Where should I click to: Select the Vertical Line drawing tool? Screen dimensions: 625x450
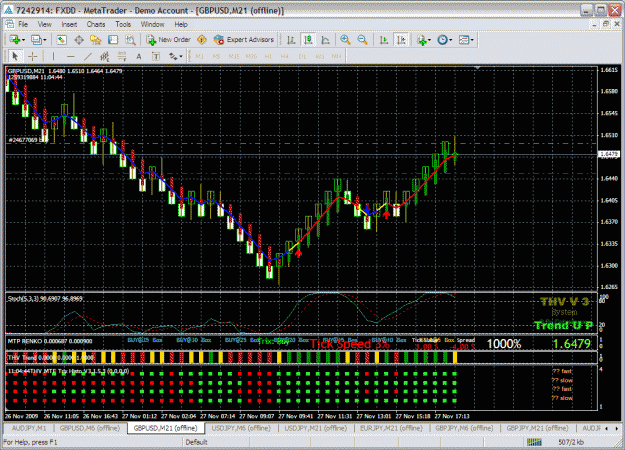point(53,56)
